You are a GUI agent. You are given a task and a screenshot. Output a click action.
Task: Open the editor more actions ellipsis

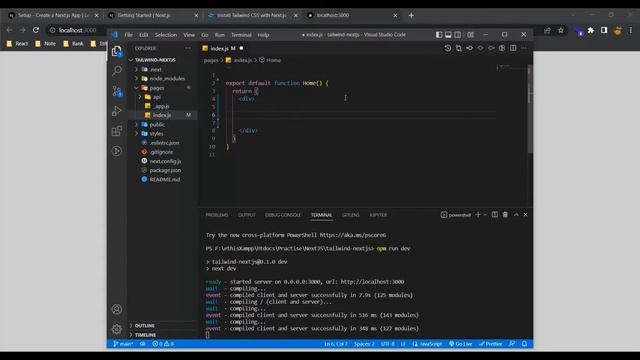point(524,48)
